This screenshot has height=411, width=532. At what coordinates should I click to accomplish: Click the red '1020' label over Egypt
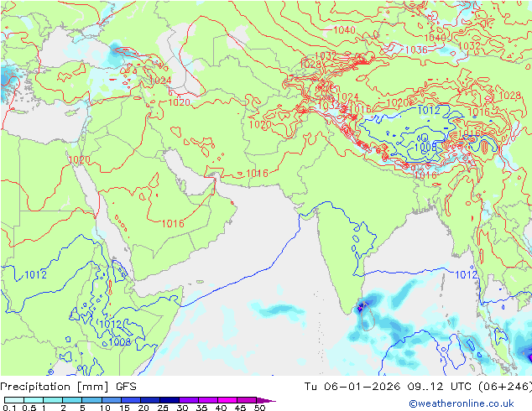tap(80, 159)
